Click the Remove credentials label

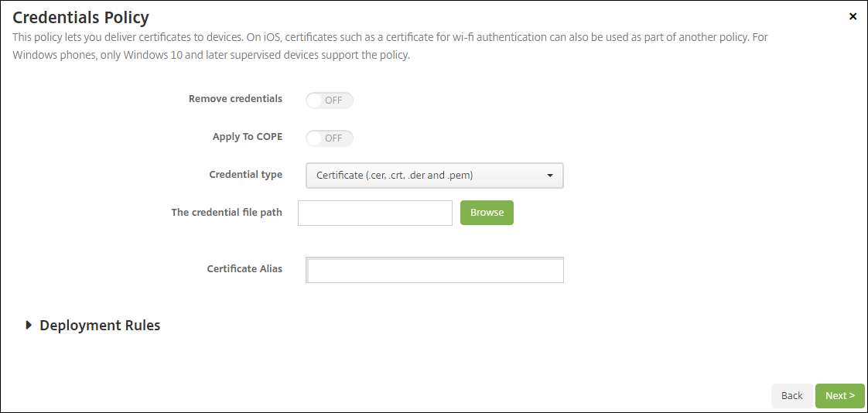pos(235,99)
